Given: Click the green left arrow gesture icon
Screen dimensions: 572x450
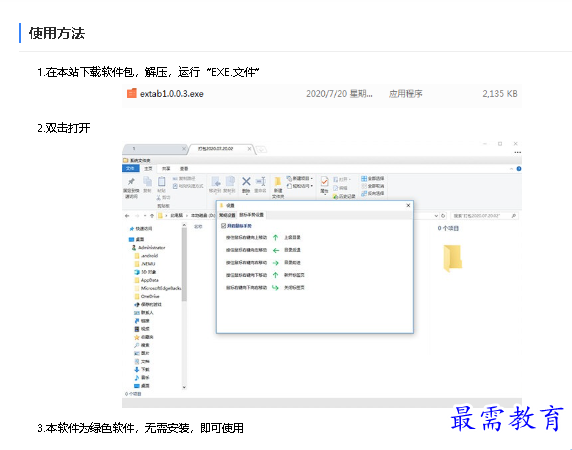Looking at the screenshot, I should pos(276,250).
